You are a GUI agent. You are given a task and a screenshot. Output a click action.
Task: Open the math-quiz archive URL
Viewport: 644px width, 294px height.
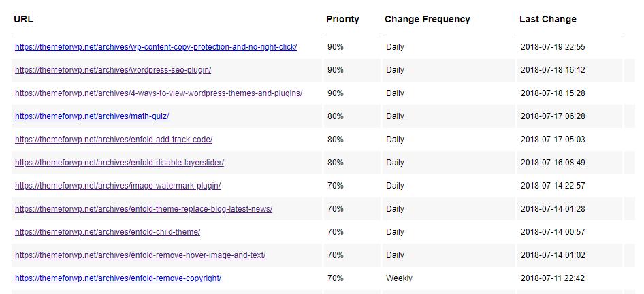92,116
